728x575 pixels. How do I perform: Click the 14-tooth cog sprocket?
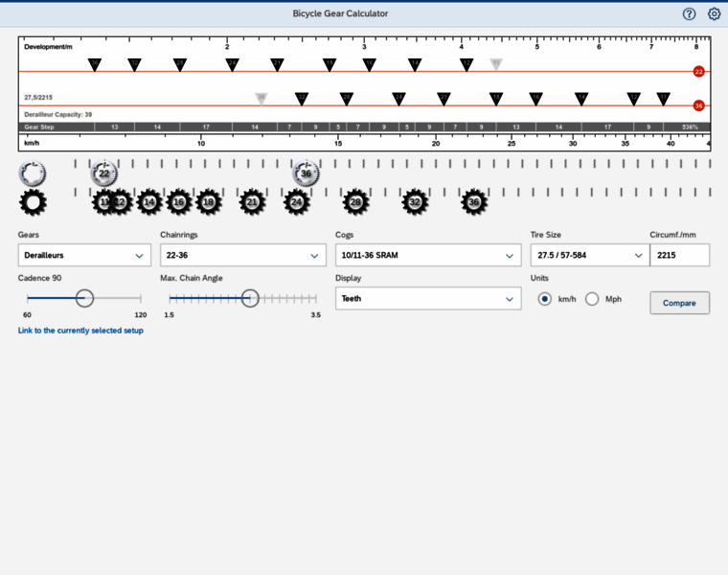click(148, 202)
